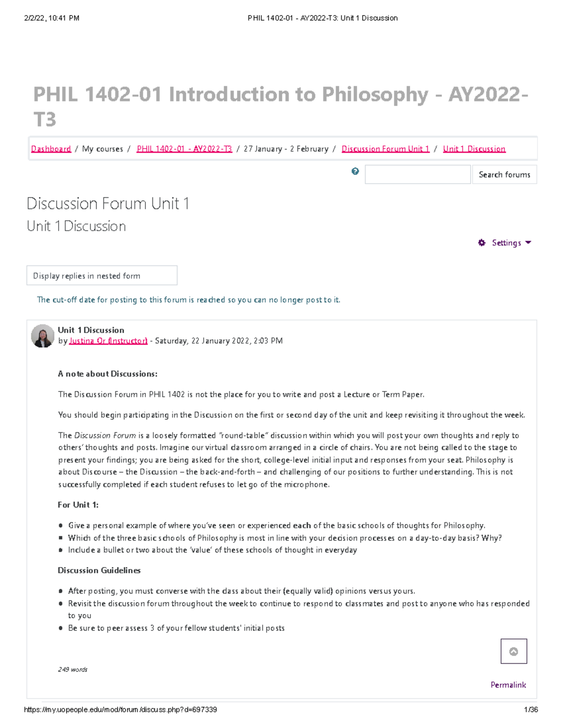Image resolution: width=563 pixels, height=728 pixels.
Task: Open the discussion URL at page bottom
Action: [x=121, y=710]
